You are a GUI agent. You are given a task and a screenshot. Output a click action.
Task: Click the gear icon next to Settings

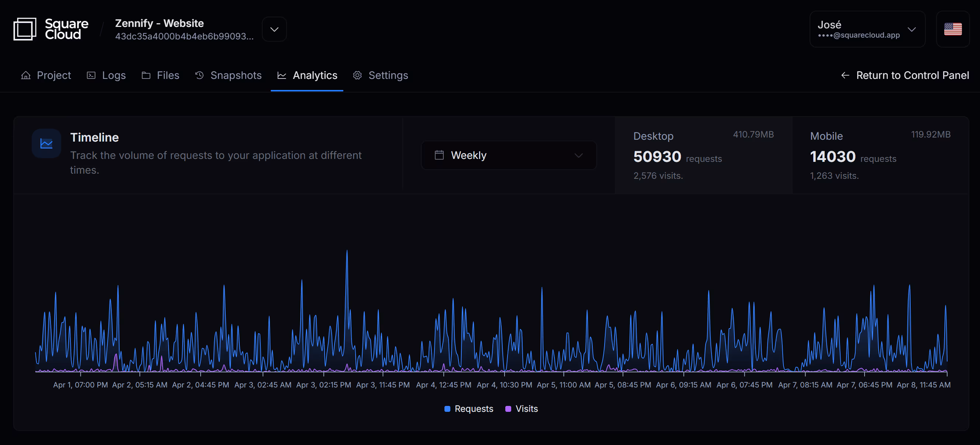[357, 75]
